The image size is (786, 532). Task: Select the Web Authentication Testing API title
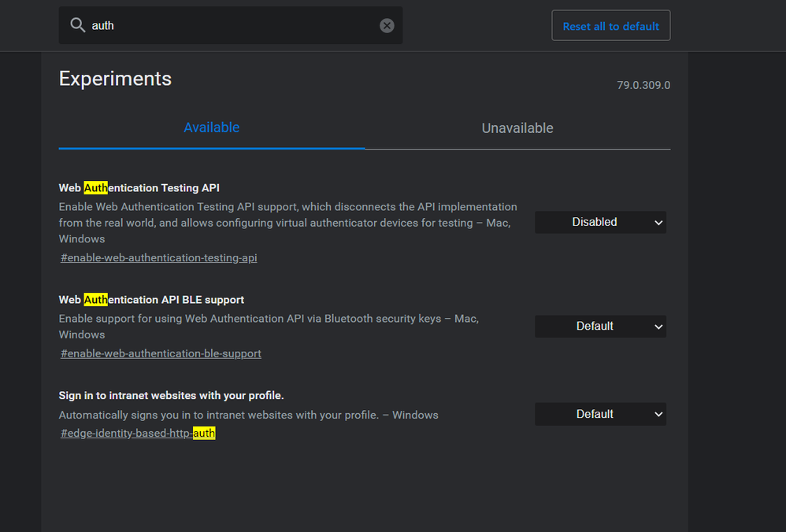coord(139,188)
